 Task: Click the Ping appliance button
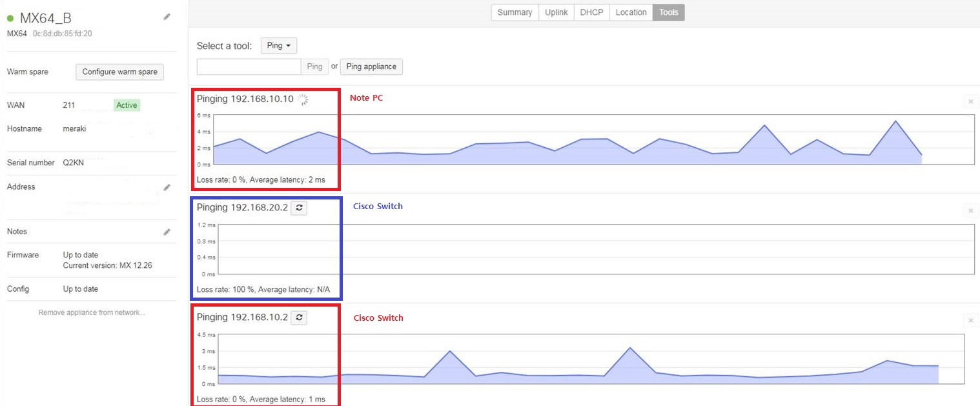[x=371, y=66]
